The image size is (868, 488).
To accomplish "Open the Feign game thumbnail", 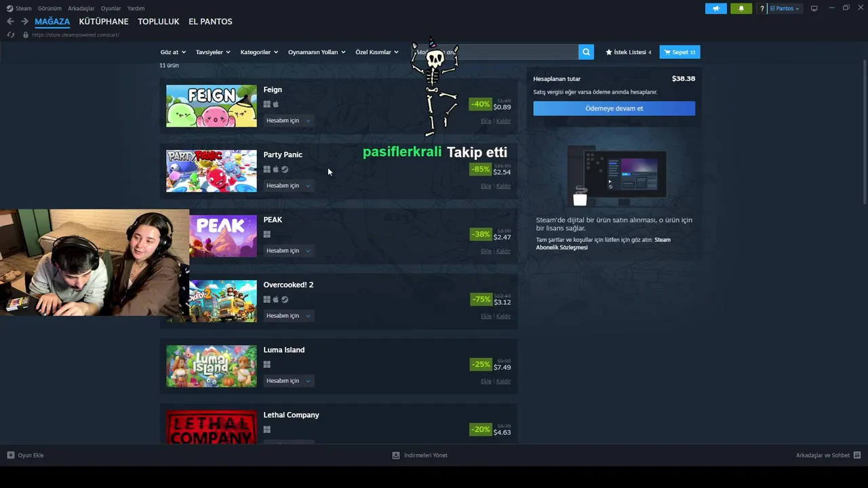I will point(212,106).
